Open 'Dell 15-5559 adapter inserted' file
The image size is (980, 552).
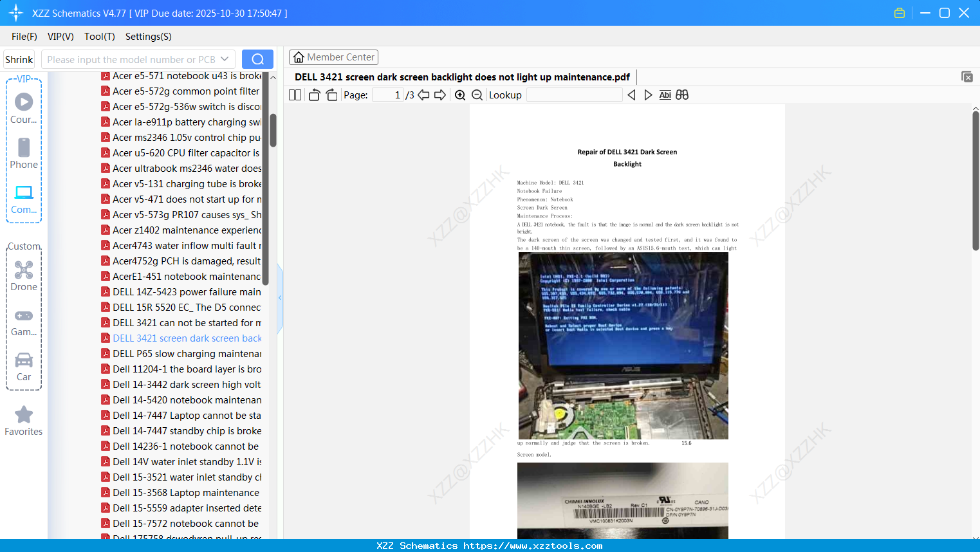point(181,508)
